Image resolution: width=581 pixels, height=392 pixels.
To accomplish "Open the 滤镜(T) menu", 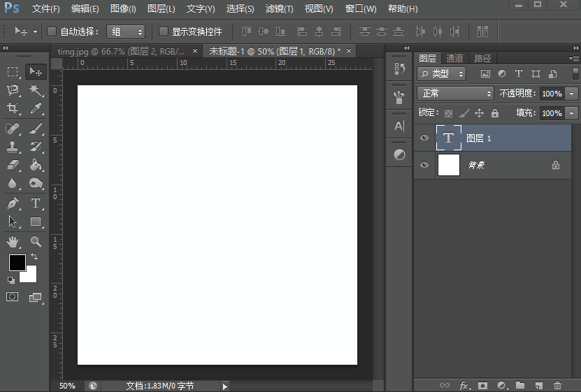I will click(x=279, y=8).
